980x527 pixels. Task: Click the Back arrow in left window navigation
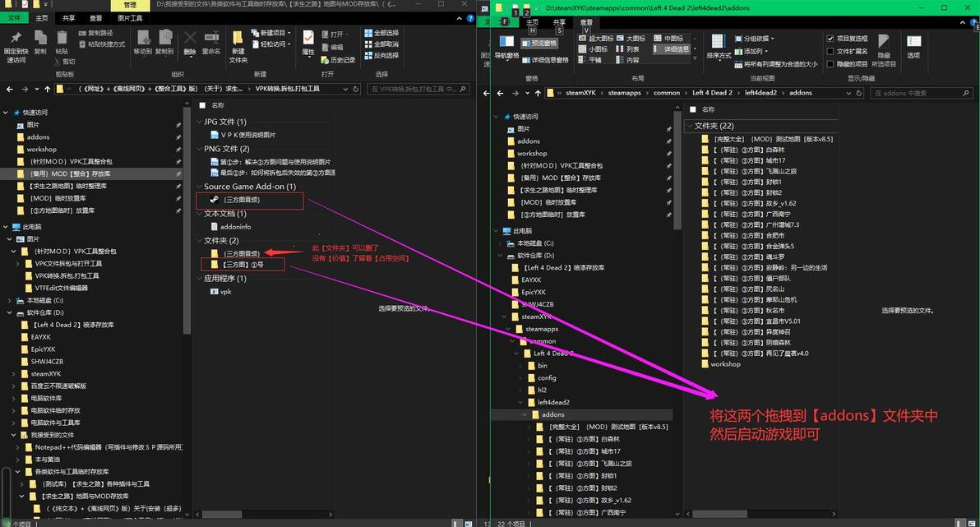tap(10, 90)
